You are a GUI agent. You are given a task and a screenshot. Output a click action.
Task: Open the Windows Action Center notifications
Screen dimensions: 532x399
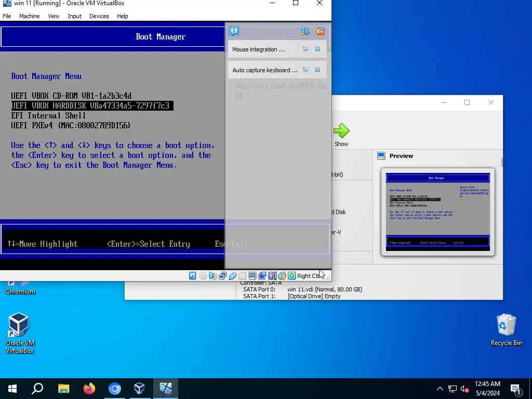tap(515, 389)
